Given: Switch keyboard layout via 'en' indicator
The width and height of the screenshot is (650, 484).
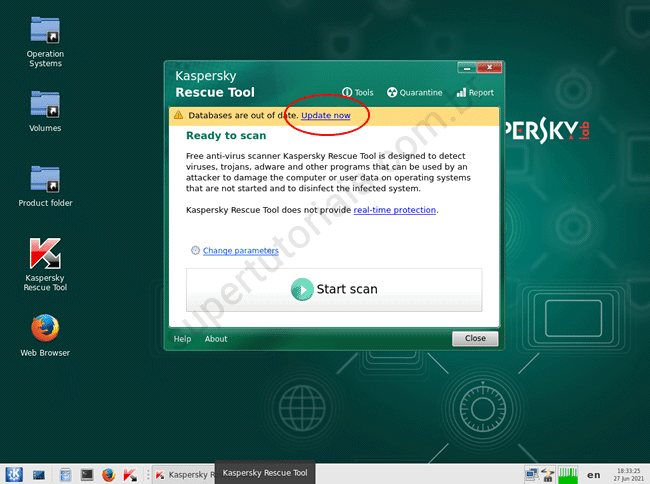Looking at the screenshot, I should pyautogui.click(x=593, y=474).
